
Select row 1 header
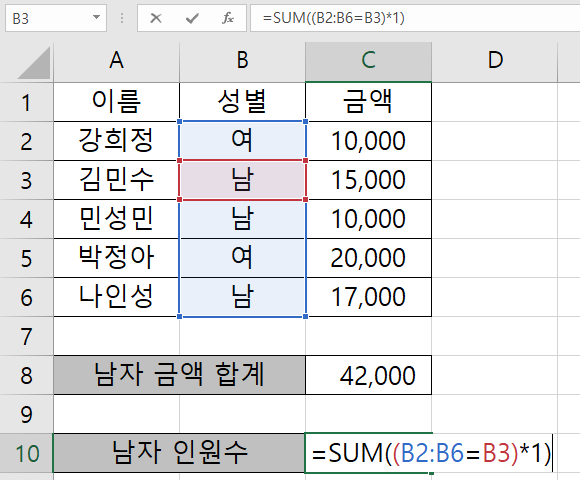(x=26, y=102)
